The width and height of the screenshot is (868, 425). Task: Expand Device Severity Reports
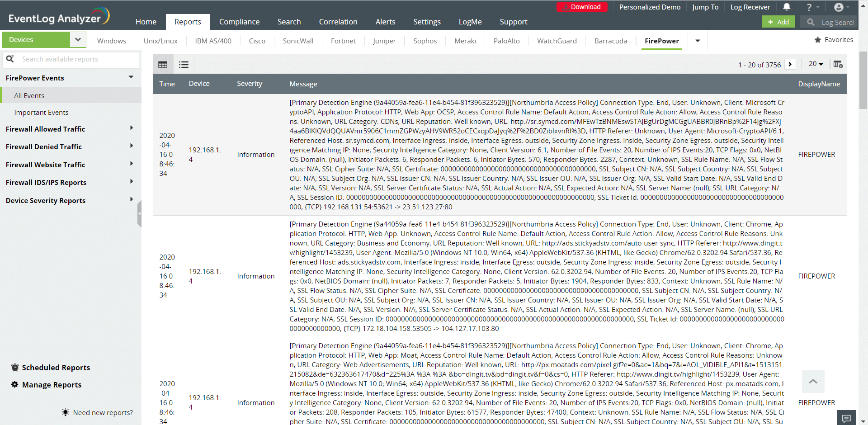pyautogui.click(x=132, y=200)
